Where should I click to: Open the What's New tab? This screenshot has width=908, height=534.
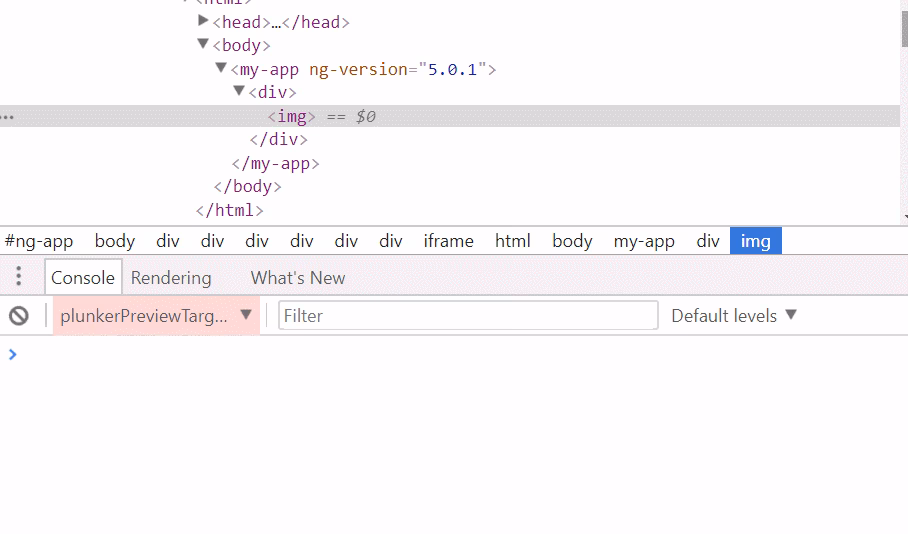(297, 278)
